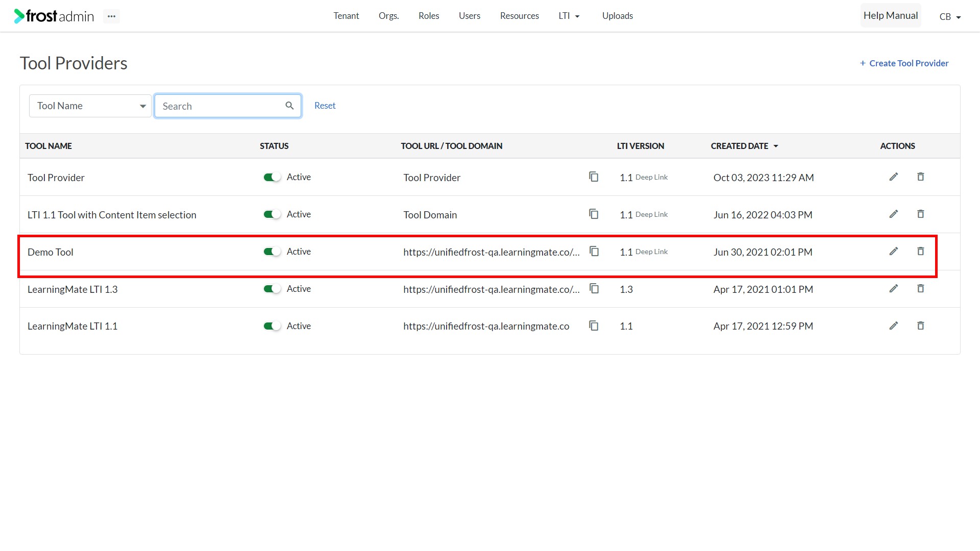Edit LTI 1.1 Tool with Content Item selection
The width and height of the screenshot is (980, 551).
(x=894, y=214)
